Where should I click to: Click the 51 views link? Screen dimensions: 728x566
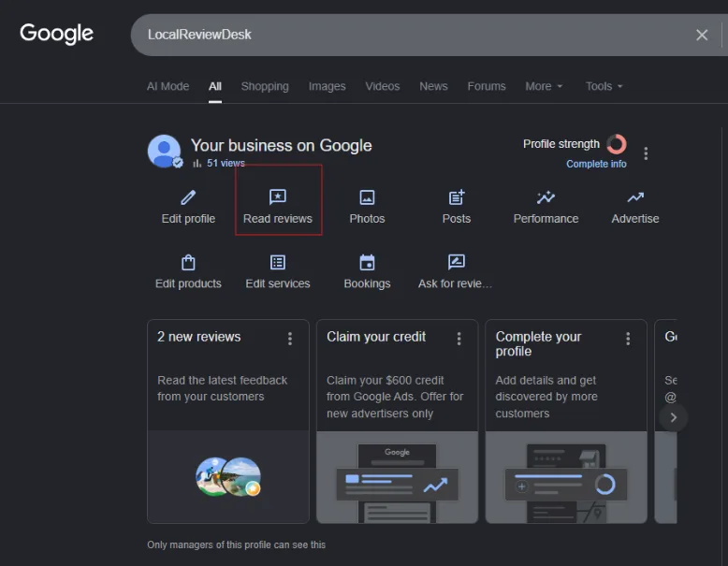226,163
